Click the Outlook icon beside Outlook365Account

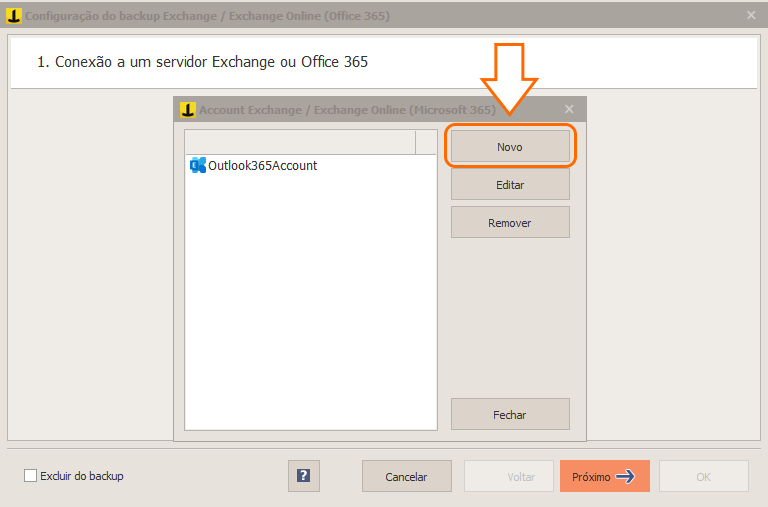pos(198,165)
